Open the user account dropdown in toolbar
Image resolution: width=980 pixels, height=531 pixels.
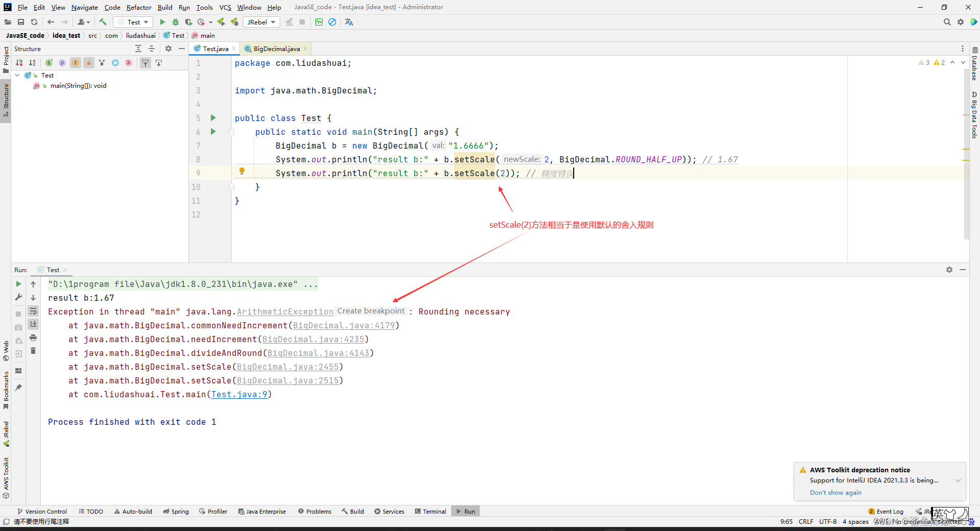84,22
